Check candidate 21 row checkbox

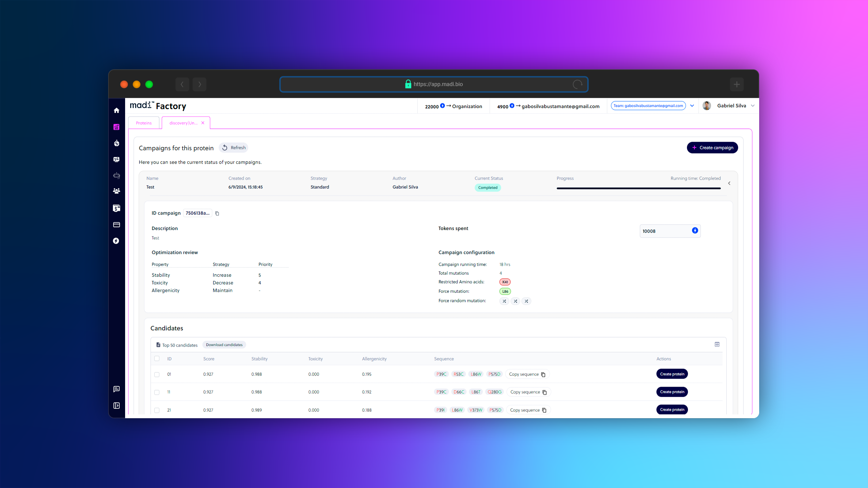(x=157, y=410)
